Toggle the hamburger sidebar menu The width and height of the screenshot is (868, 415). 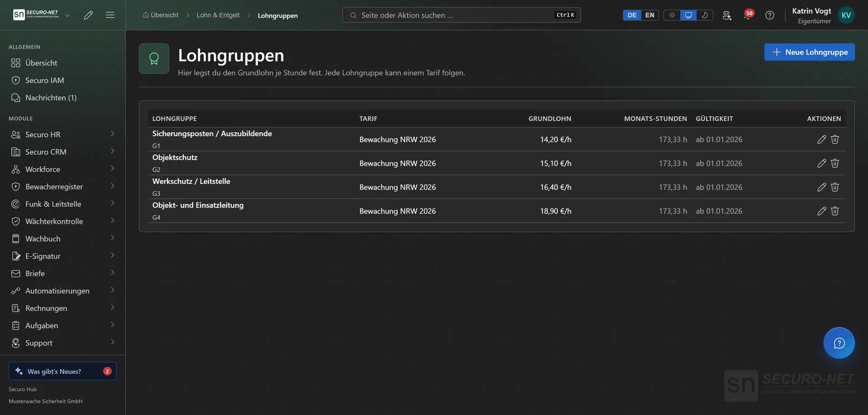(110, 15)
